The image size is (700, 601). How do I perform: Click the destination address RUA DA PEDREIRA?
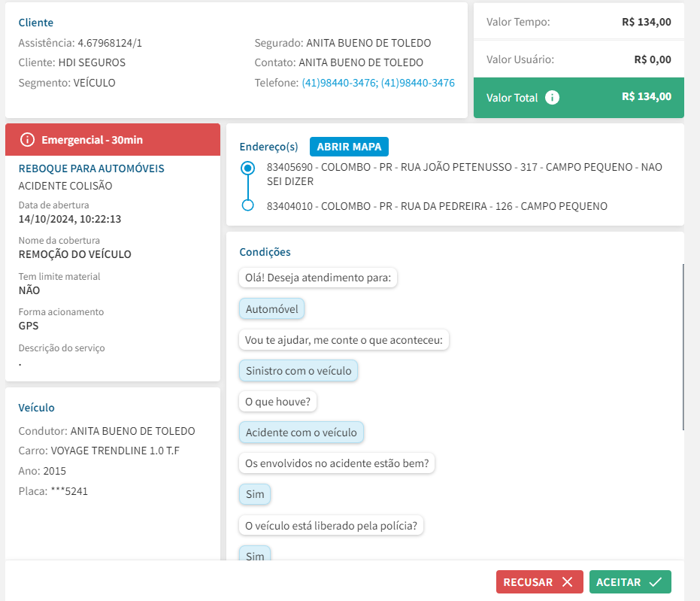[x=437, y=206]
